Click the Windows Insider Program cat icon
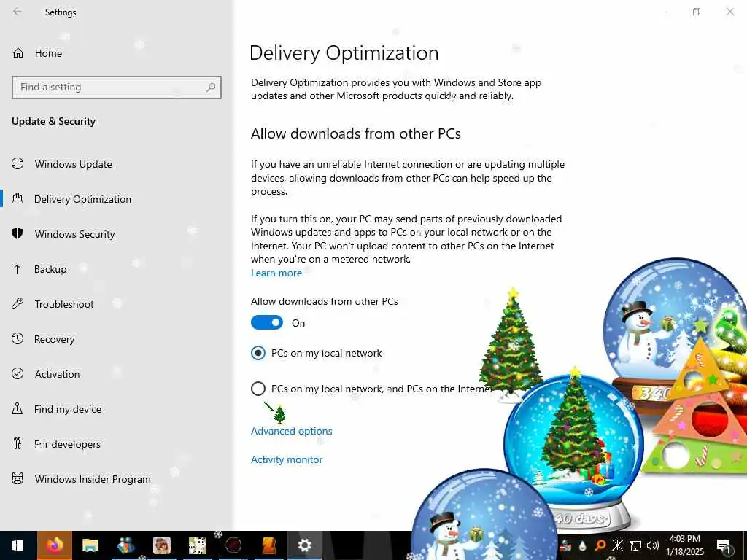The image size is (747, 560). (x=18, y=478)
